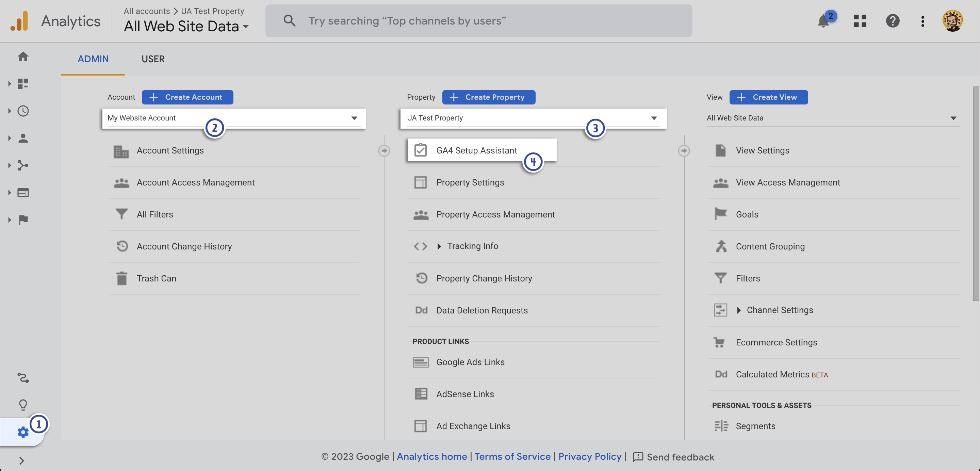This screenshot has height=471, width=980.
Task: Click the Account Settings building icon
Action: click(x=121, y=151)
